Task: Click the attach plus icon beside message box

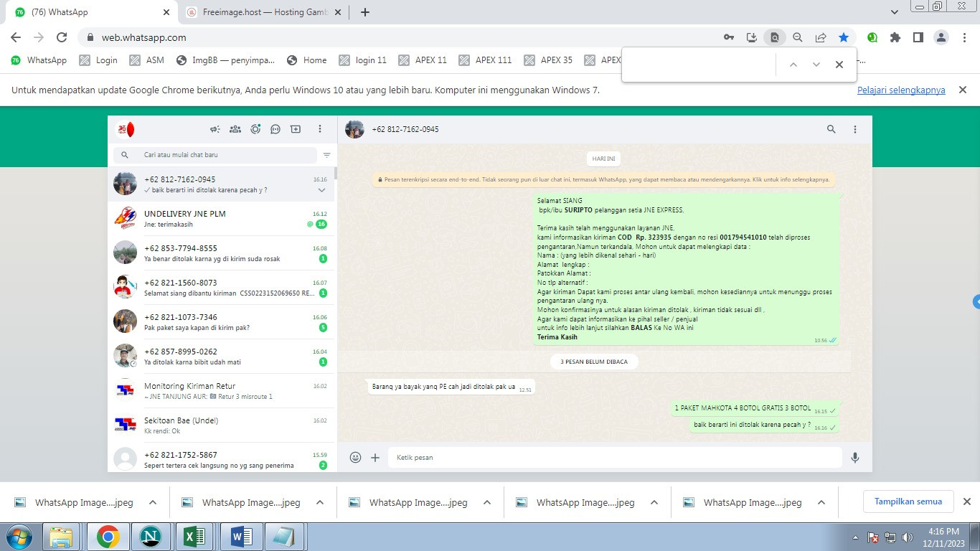Action: click(x=375, y=457)
